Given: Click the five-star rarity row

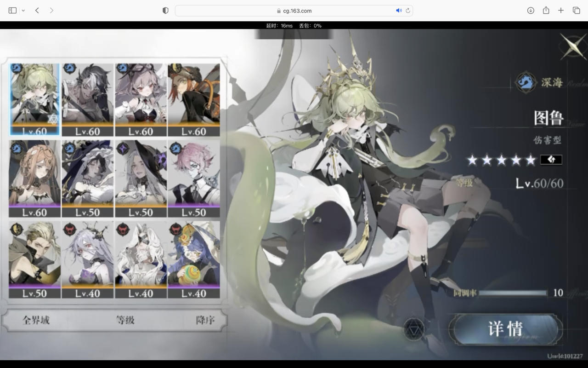Looking at the screenshot, I should tap(501, 160).
